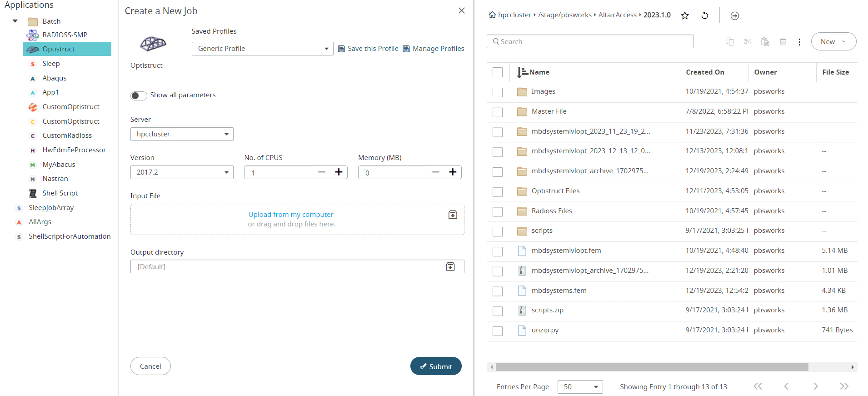The height and width of the screenshot is (396, 868).
Task: Click the file search field
Action: [x=590, y=42]
